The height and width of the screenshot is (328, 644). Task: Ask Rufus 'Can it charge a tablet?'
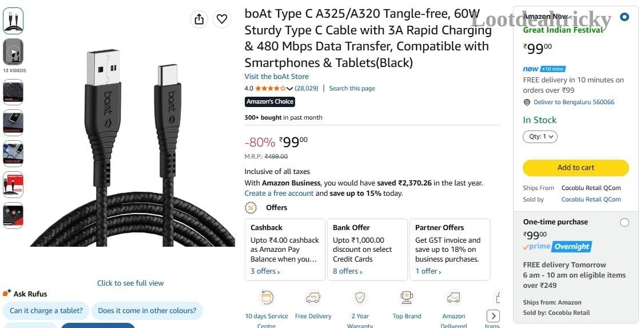pos(46,311)
